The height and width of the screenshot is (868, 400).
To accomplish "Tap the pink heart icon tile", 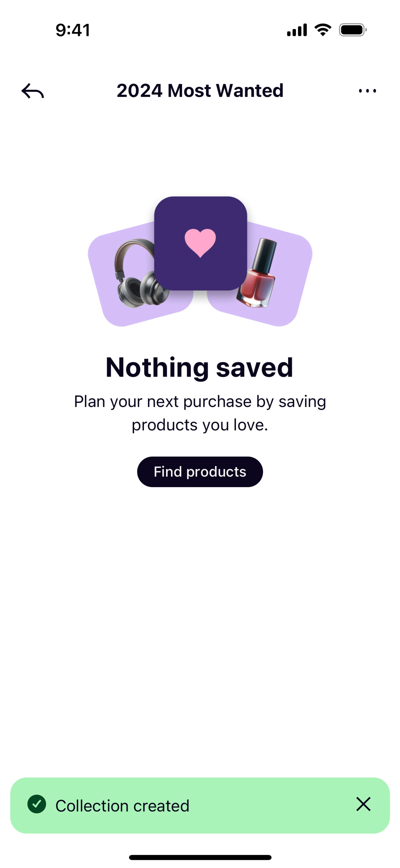I will (200, 243).
